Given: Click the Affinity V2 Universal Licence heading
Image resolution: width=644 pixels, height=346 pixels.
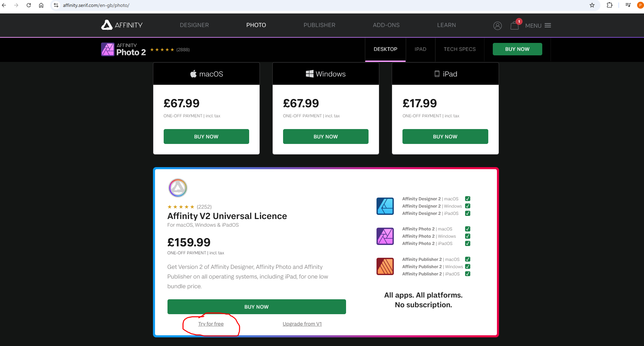Looking at the screenshot, I should (227, 216).
